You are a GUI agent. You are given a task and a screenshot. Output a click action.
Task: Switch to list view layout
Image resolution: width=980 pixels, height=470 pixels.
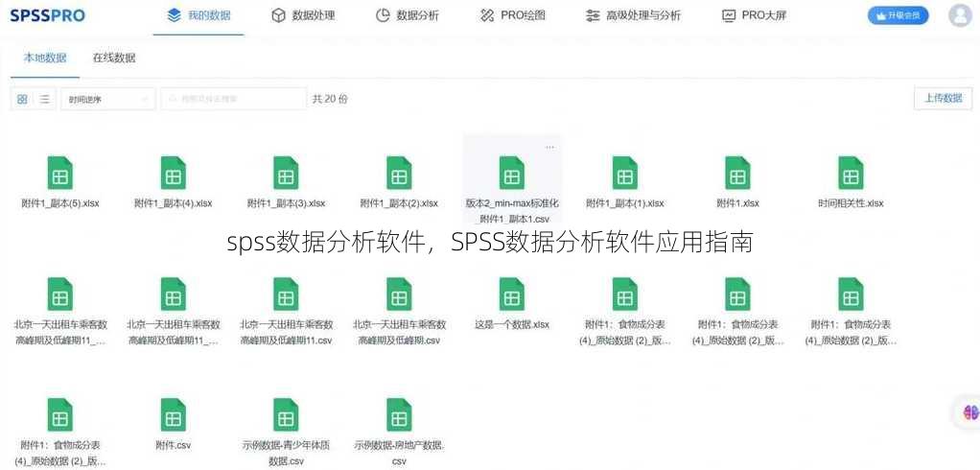point(44,99)
